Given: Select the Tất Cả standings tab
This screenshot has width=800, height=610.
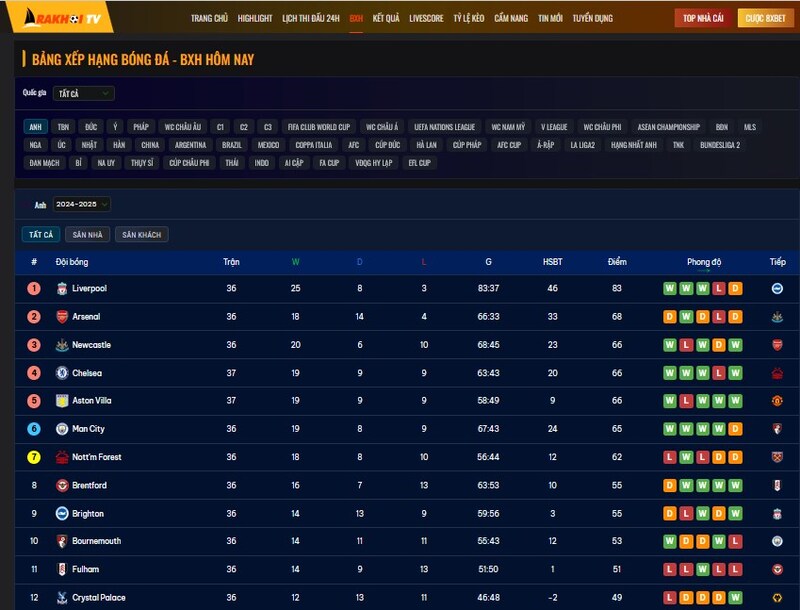Looking at the screenshot, I should 41,235.
